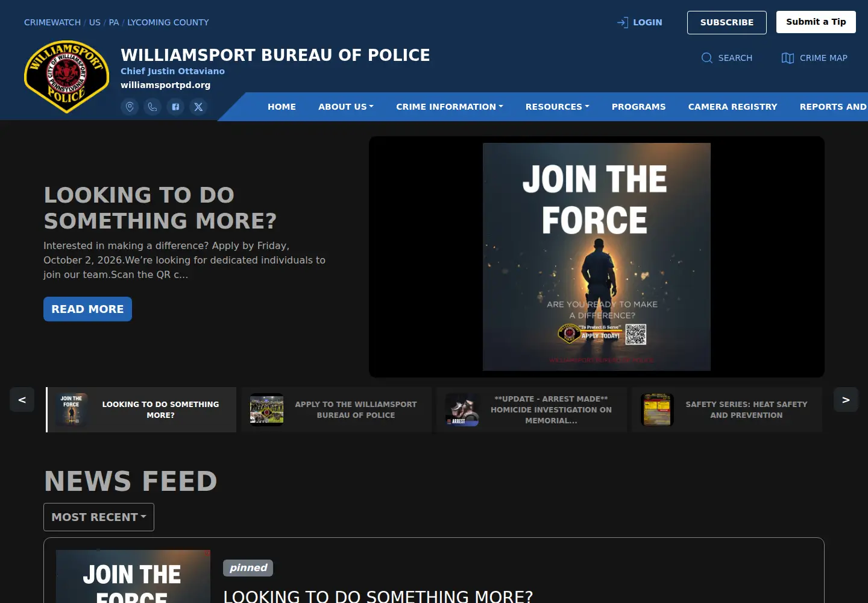868x603 pixels.
Task: Open the Reports And menu item
Action: (833, 107)
